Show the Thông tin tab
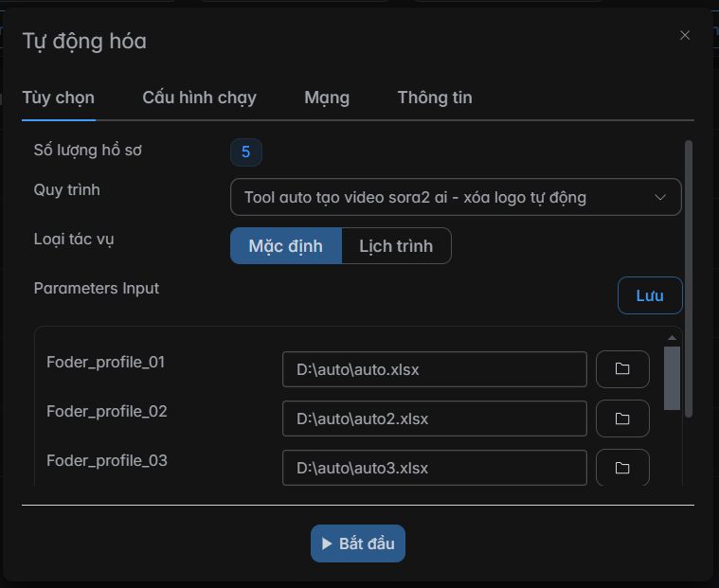Viewport: 719px width, 588px height. (435, 98)
